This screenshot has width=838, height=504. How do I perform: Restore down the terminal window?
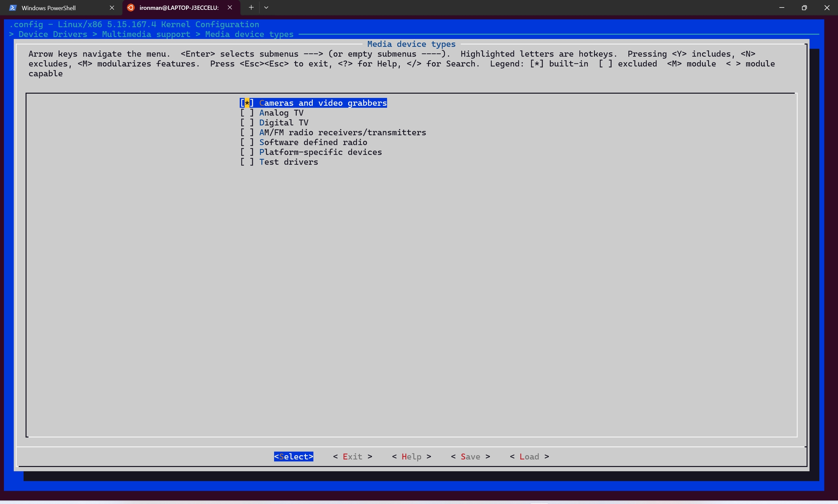804,8
